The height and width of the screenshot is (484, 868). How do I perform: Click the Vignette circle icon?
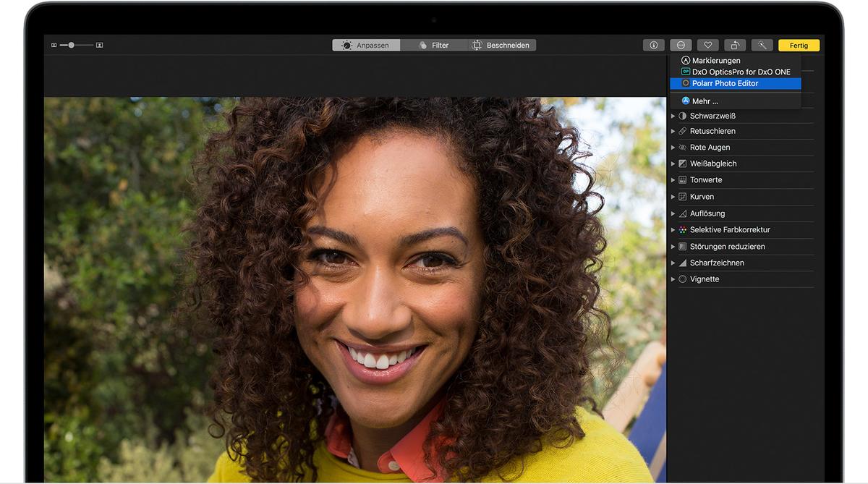(x=682, y=279)
